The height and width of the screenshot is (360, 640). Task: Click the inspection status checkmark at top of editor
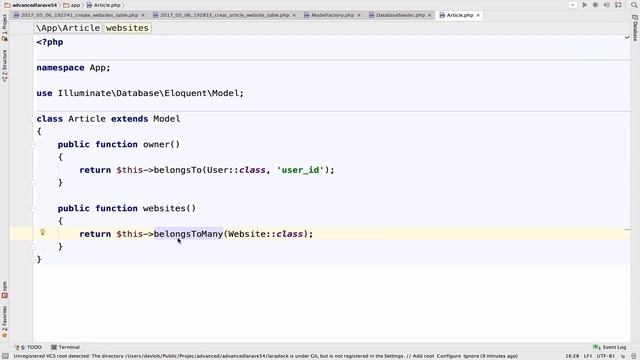pyautogui.click(x=627, y=37)
